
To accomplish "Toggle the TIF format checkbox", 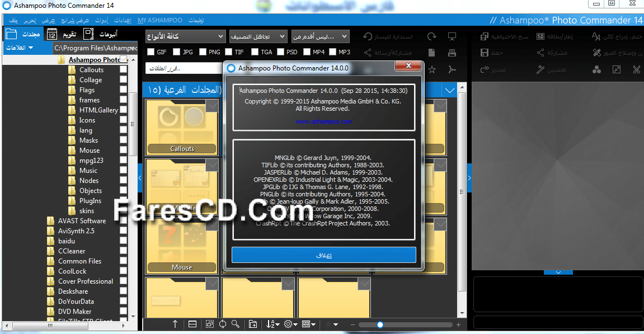I will tap(229, 52).
